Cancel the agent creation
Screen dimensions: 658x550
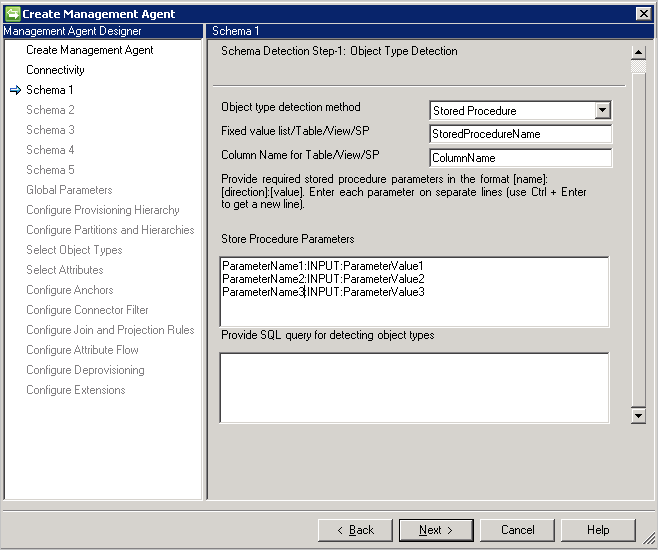[517, 530]
